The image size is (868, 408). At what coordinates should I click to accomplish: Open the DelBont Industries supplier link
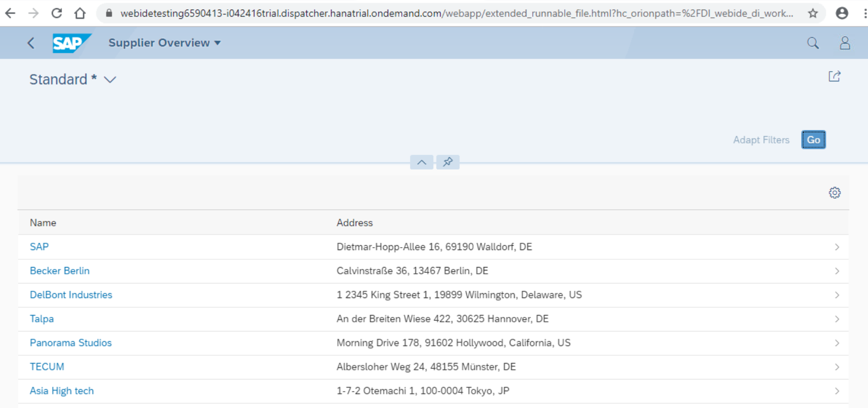71,295
